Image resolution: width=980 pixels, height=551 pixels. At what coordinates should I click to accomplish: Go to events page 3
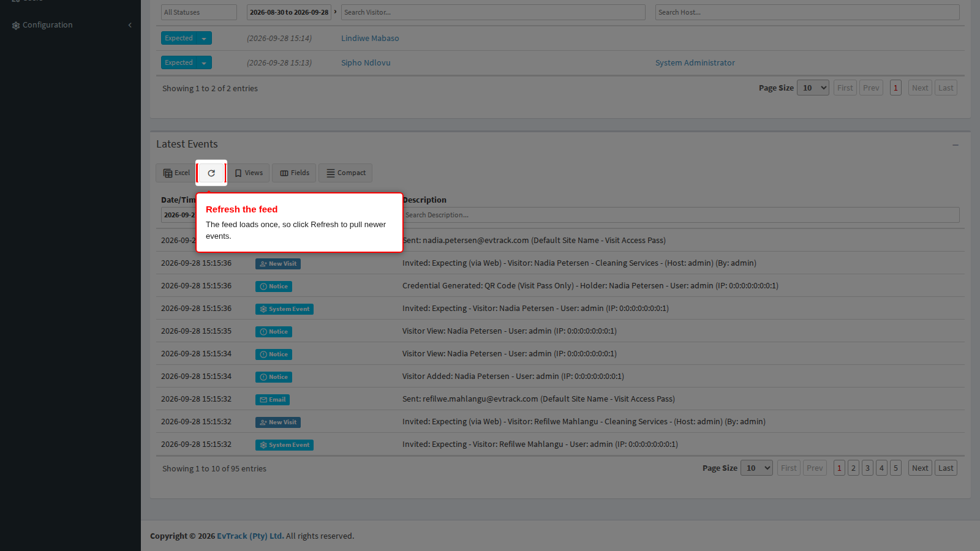[867, 468]
